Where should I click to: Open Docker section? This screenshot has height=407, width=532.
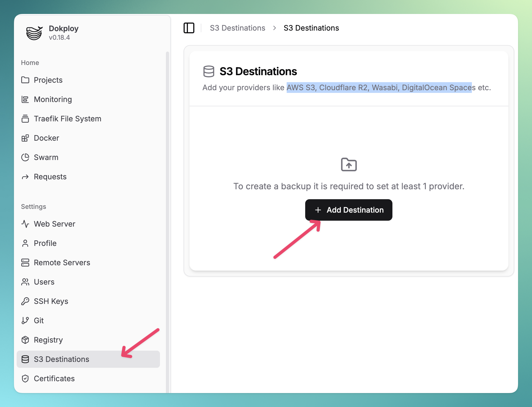(88, 138)
